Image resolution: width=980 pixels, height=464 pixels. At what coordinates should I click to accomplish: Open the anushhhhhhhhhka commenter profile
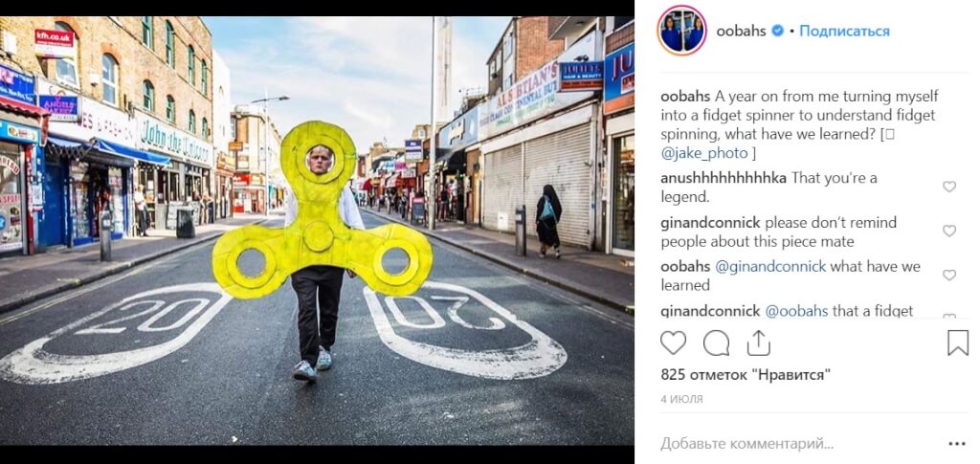point(724,178)
